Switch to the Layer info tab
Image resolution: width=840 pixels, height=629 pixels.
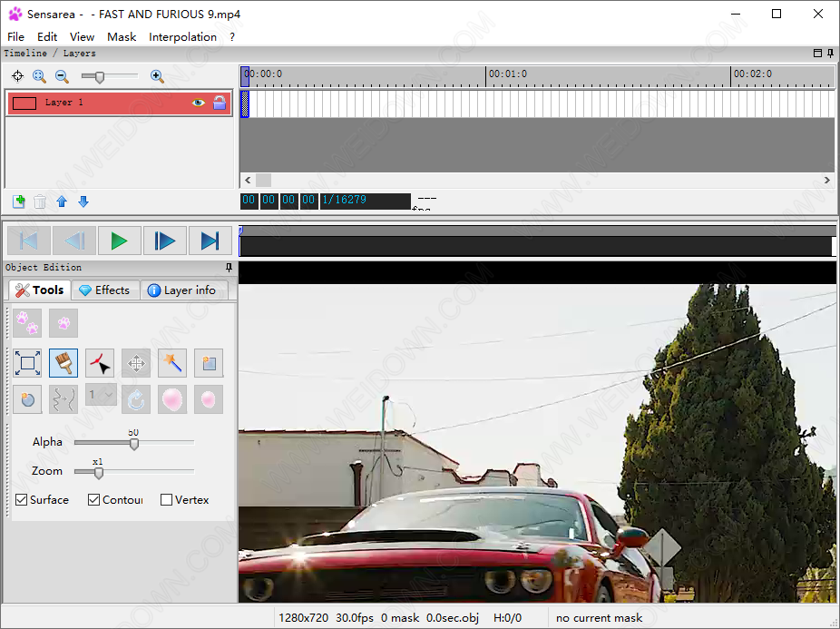[x=182, y=290]
